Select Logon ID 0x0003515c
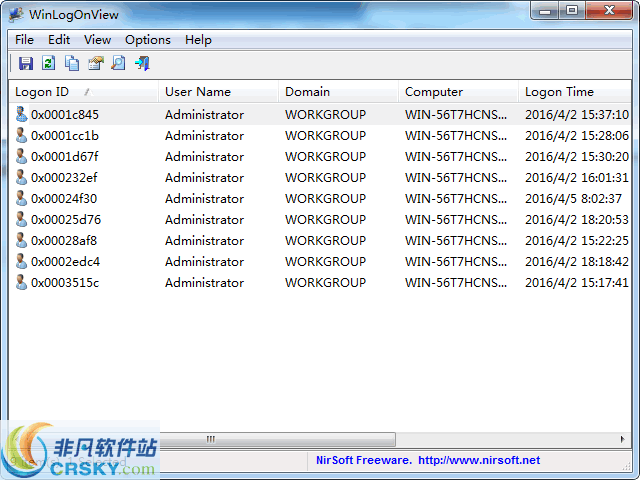 (x=65, y=283)
